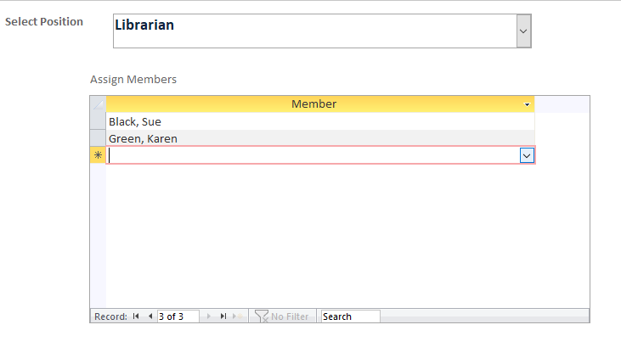Open the Select Position dropdown arrow
The height and width of the screenshot is (364, 621).
(523, 31)
